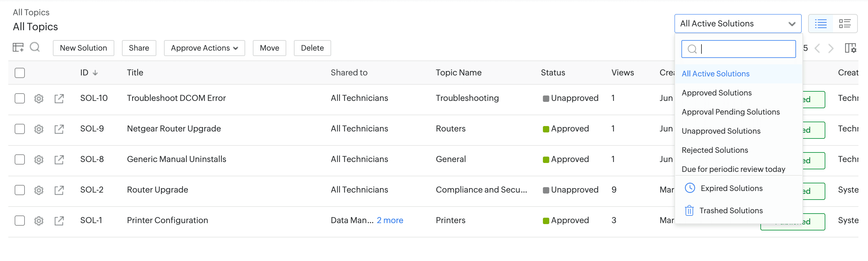868x261 pixels.
Task: Open the "2 more" shared link
Action: (x=389, y=220)
